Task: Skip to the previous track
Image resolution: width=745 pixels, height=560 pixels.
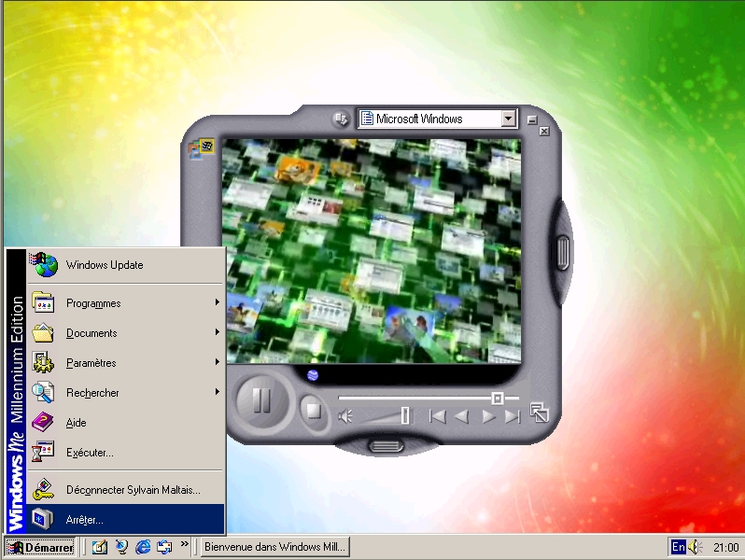Action: (x=437, y=416)
